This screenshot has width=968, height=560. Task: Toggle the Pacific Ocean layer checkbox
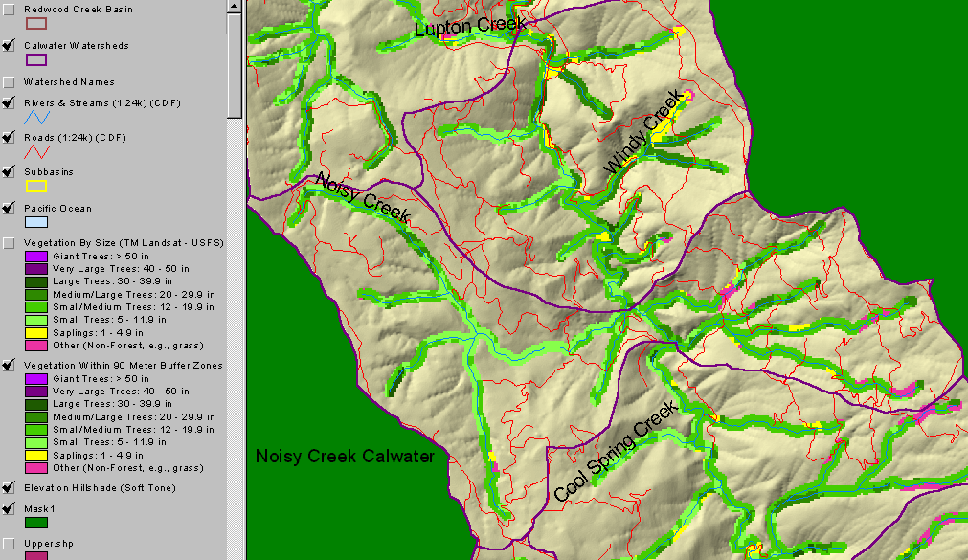click(9, 209)
